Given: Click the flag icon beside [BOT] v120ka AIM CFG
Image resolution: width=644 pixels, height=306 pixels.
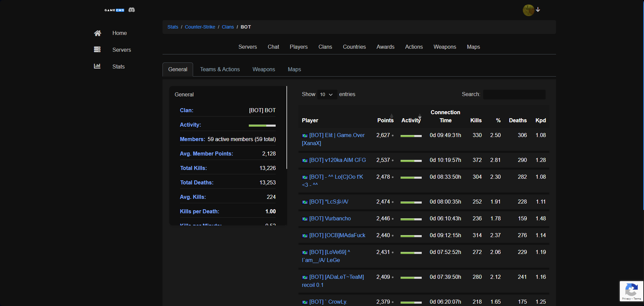Looking at the screenshot, I should coord(305,161).
